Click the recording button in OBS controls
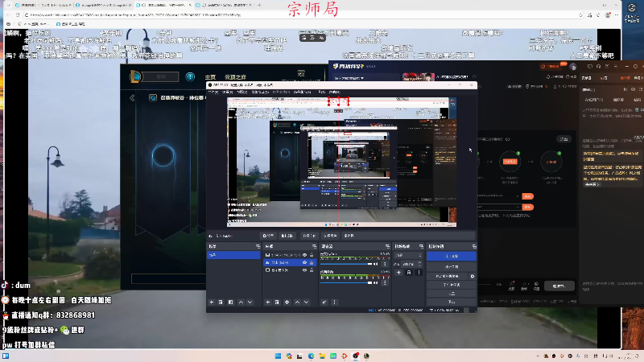This screenshot has height=362, width=644. 452,267
